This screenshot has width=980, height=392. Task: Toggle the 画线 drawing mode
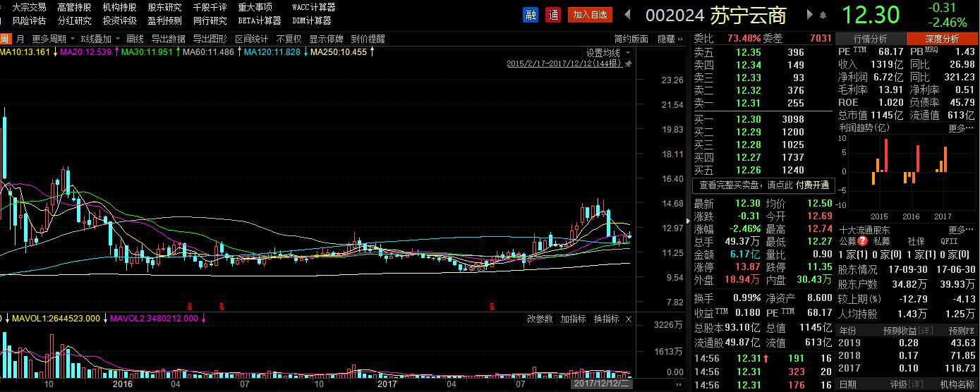click(x=135, y=39)
